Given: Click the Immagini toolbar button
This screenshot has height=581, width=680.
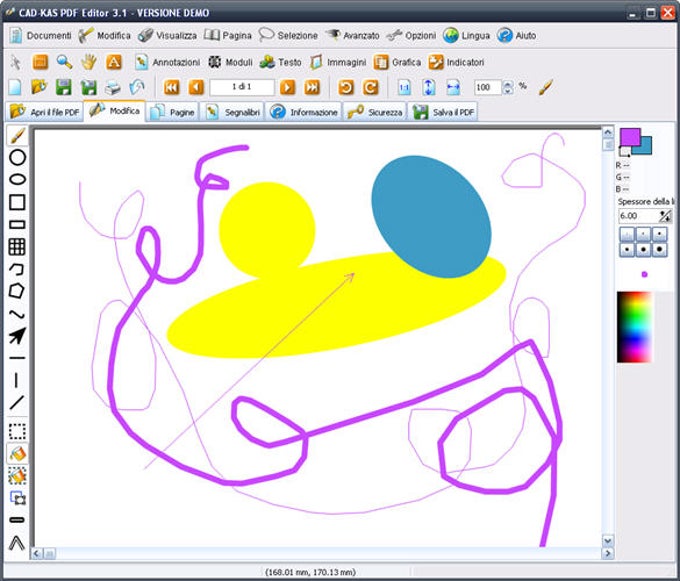Looking at the screenshot, I should [x=338, y=62].
